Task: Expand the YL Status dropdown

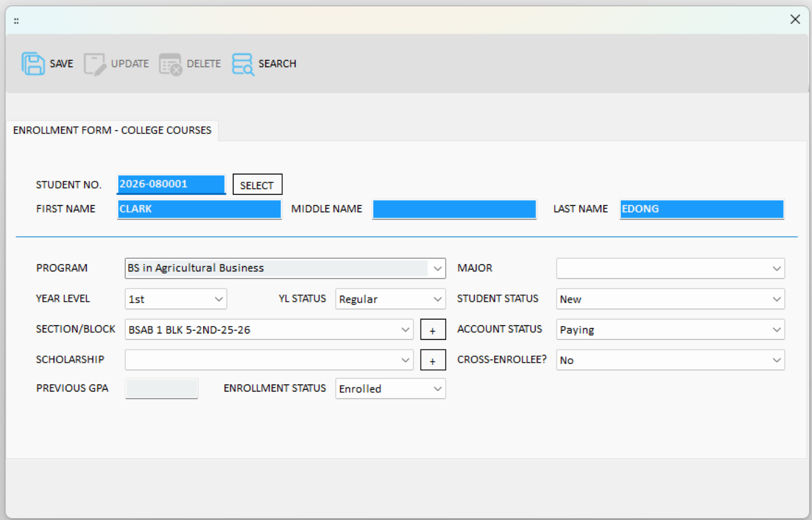Action: [390, 299]
